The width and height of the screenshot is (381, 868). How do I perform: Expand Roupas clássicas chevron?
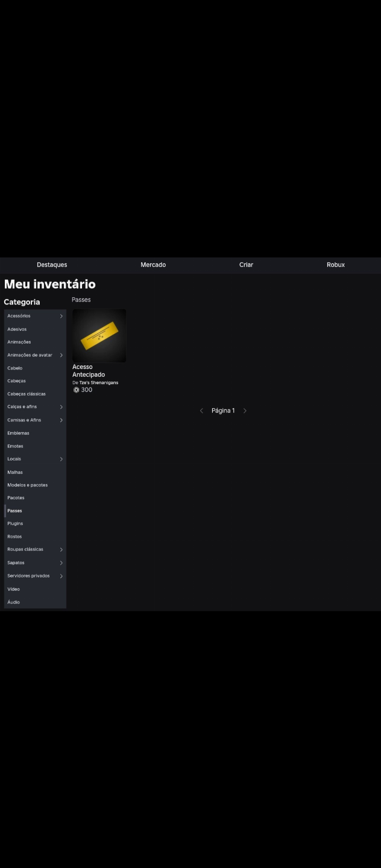(61, 550)
